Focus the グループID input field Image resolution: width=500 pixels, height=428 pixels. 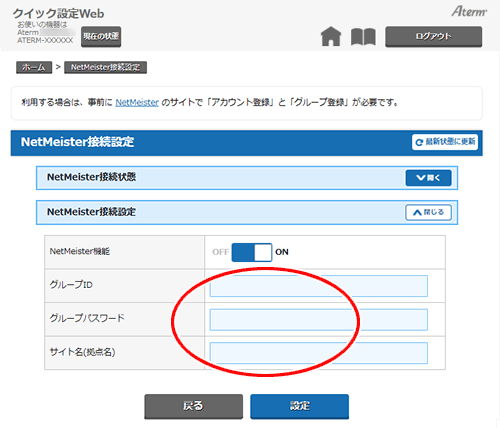pyautogui.click(x=318, y=286)
